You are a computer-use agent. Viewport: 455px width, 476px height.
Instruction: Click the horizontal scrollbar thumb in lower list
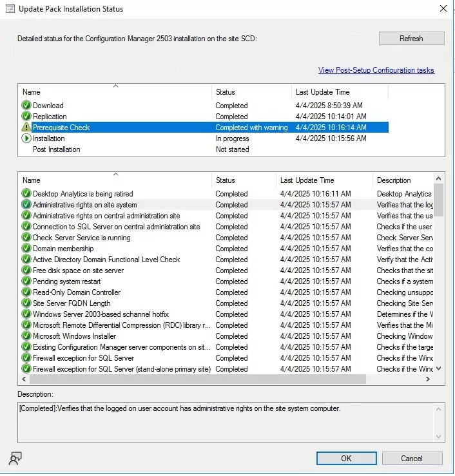(x=198, y=379)
